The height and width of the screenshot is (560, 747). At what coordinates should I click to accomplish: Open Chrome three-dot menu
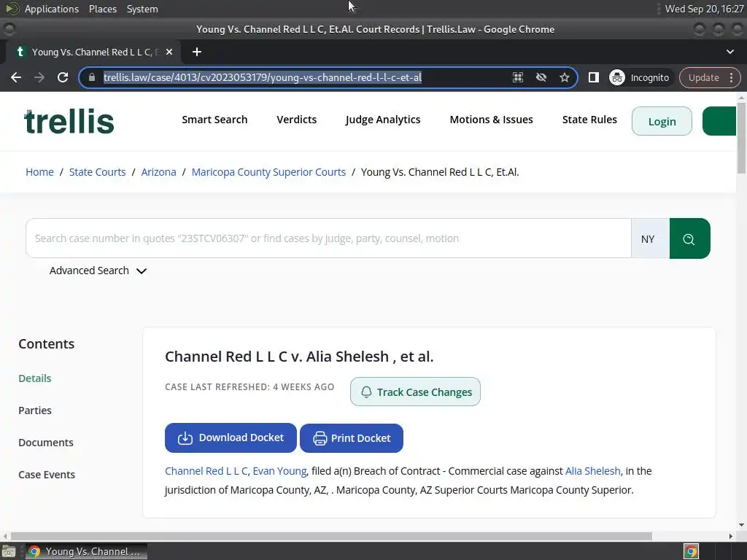tap(731, 77)
